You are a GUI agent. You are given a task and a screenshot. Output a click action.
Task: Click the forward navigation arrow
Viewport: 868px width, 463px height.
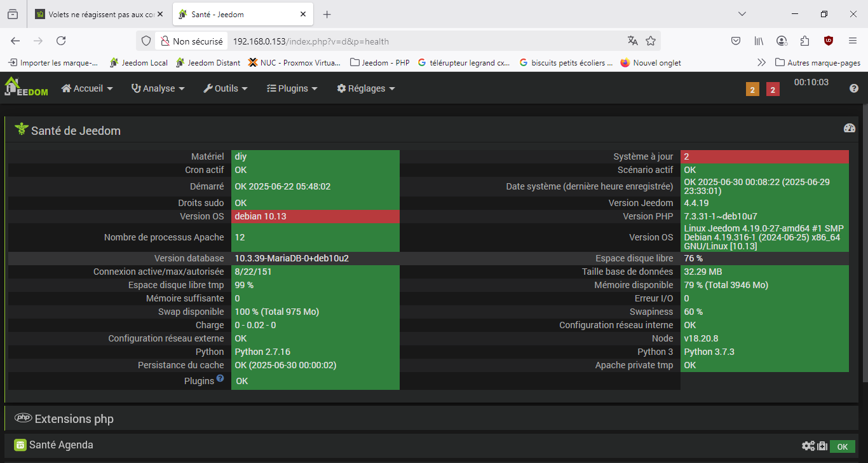(38, 41)
